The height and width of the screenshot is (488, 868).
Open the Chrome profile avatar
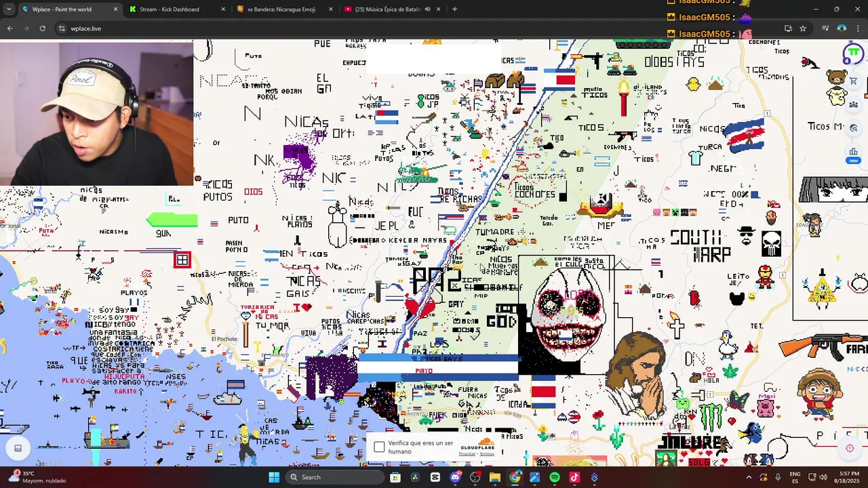tap(842, 28)
